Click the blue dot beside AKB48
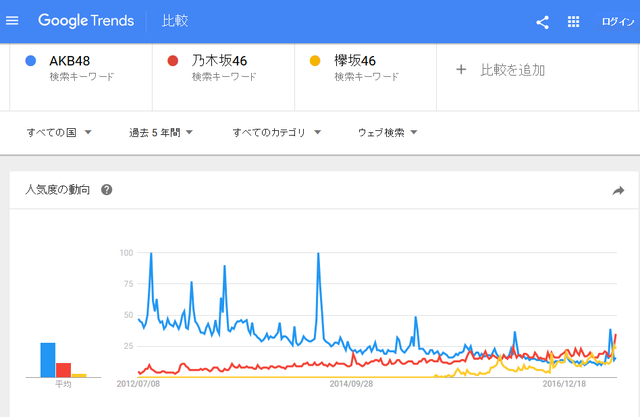 tap(31, 61)
